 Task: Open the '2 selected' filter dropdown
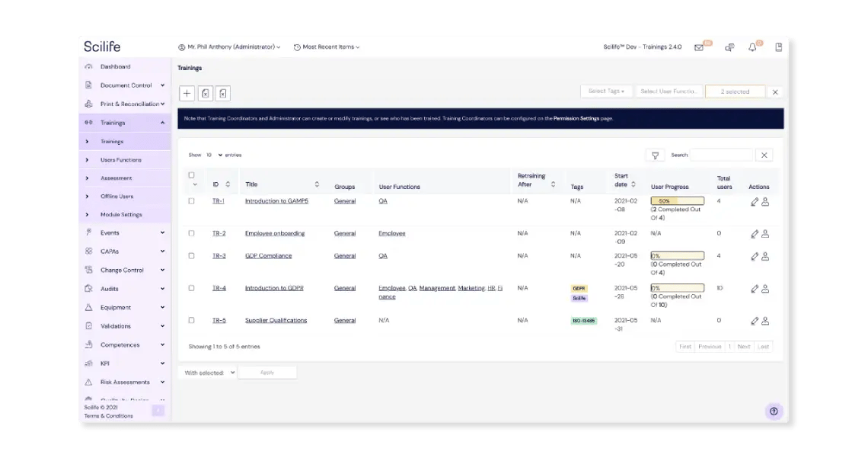pos(736,91)
